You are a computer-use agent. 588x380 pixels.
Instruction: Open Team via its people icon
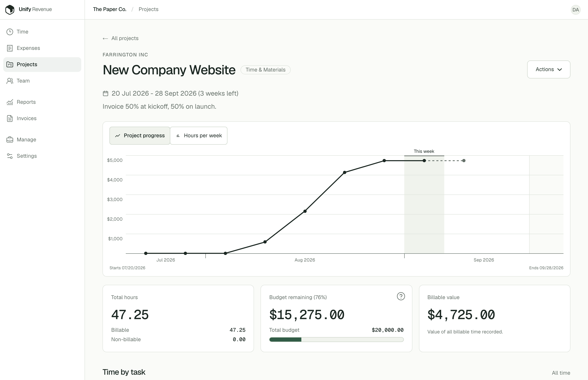pyautogui.click(x=10, y=81)
